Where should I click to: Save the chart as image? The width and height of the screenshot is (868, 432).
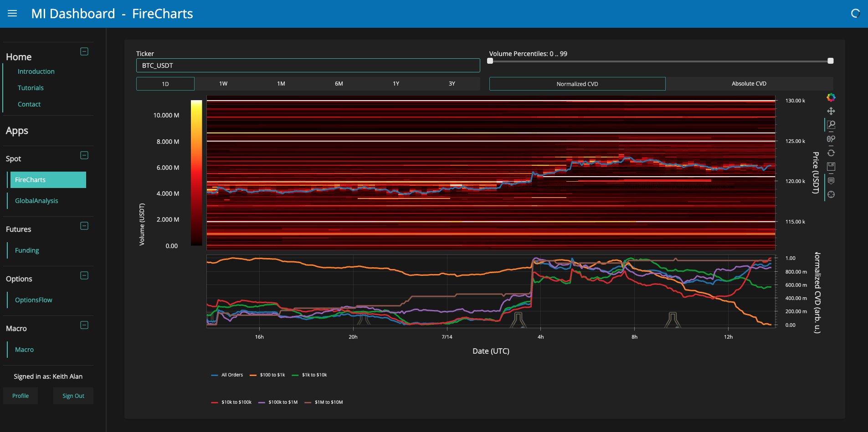click(831, 167)
